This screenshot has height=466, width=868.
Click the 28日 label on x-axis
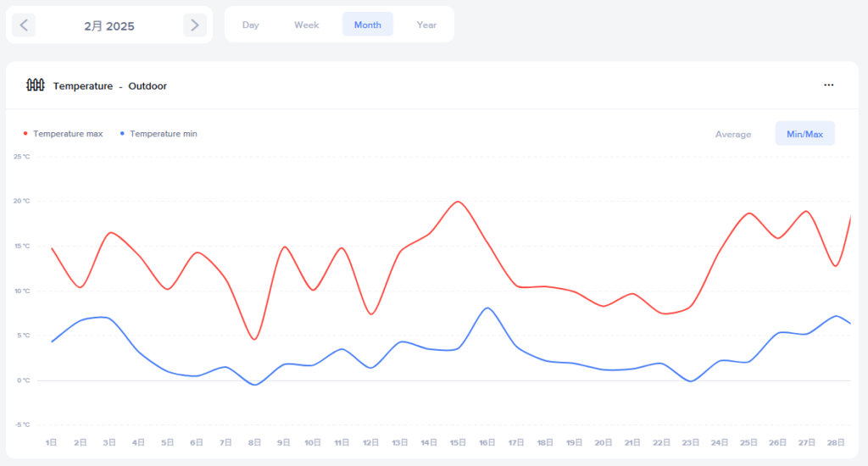coord(836,442)
